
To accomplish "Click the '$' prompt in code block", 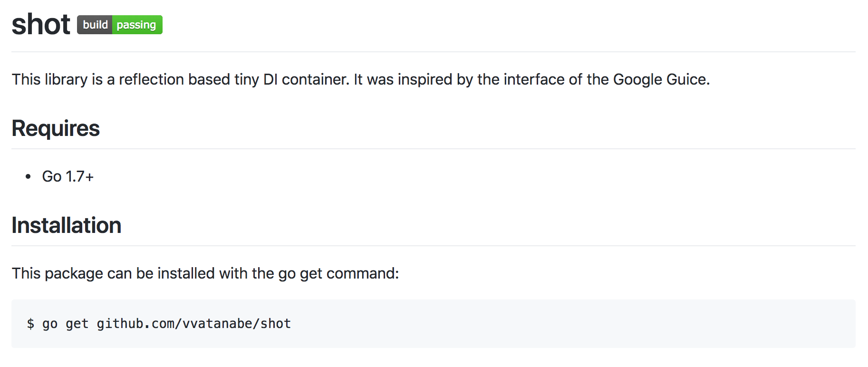I will [x=30, y=324].
